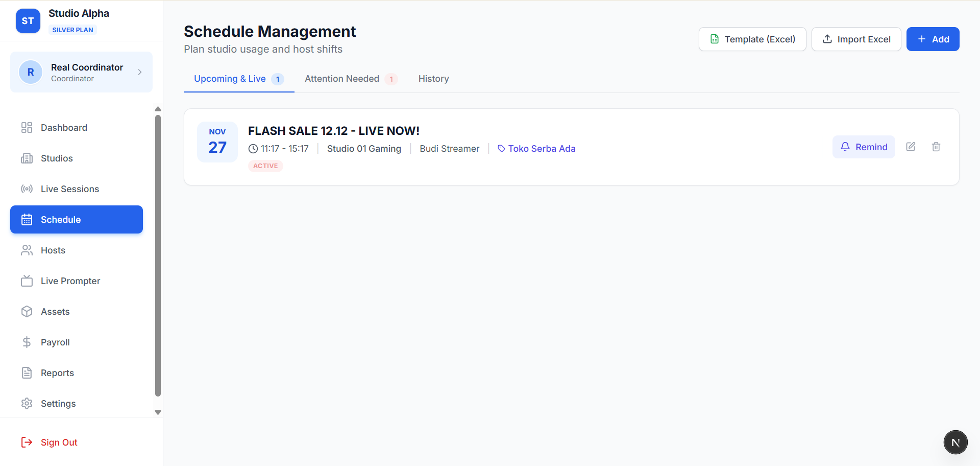This screenshot has height=466, width=980.
Task: Click the edit pencil icon on schedule
Action: [911, 147]
